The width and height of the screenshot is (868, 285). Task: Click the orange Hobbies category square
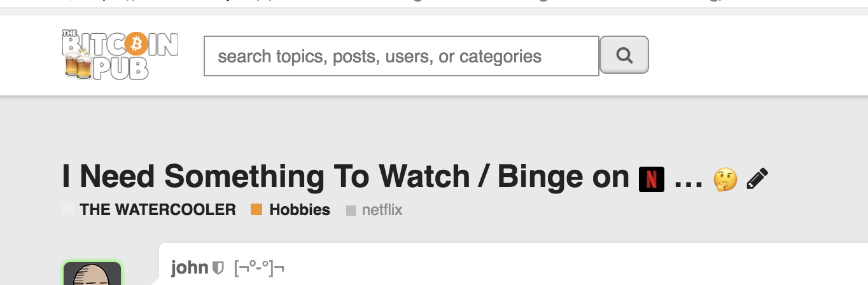pyautogui.click(x=256, y=210)
